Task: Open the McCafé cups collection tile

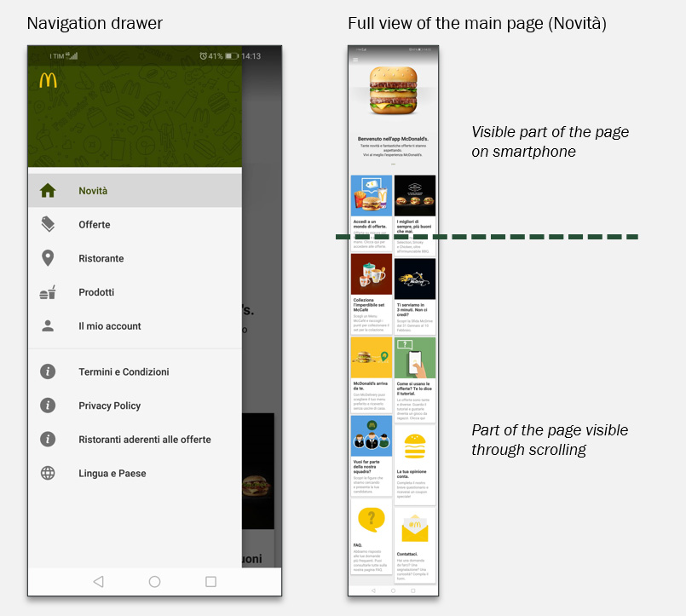Action: tap(371, 275)
